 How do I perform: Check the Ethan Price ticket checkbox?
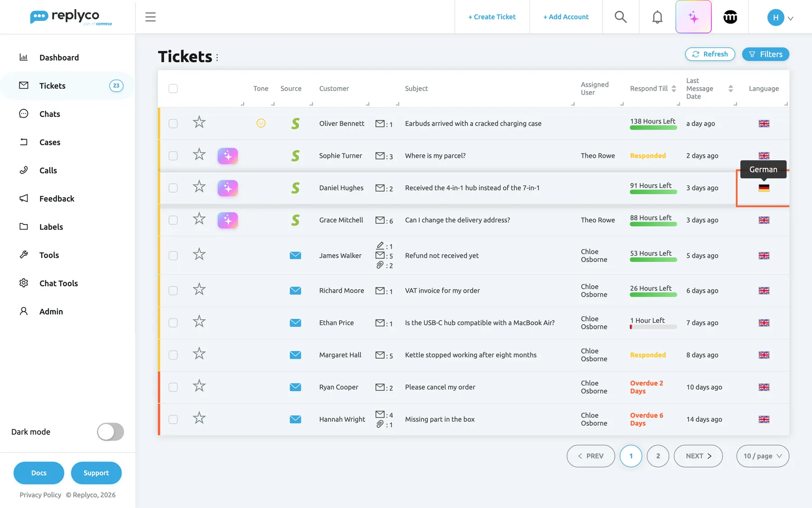tap(173, 323)
